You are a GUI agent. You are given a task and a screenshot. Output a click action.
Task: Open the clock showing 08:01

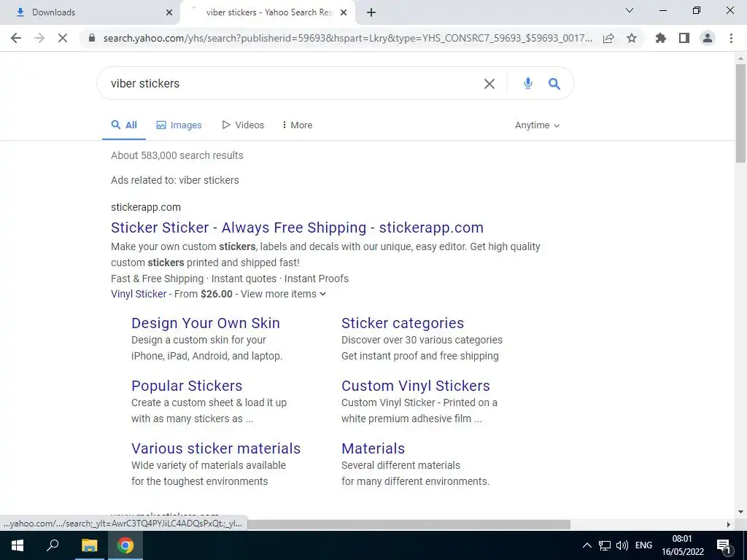[x=682, y=545]
